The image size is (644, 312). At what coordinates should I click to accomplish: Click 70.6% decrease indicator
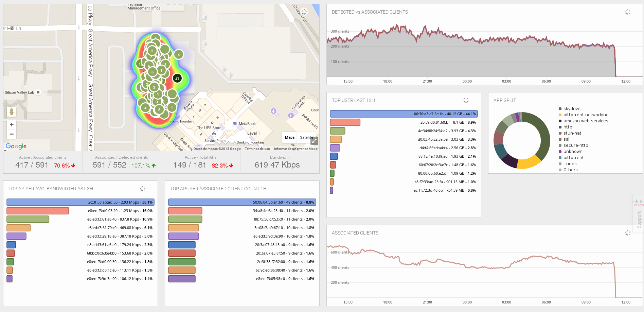pos(65,166)
